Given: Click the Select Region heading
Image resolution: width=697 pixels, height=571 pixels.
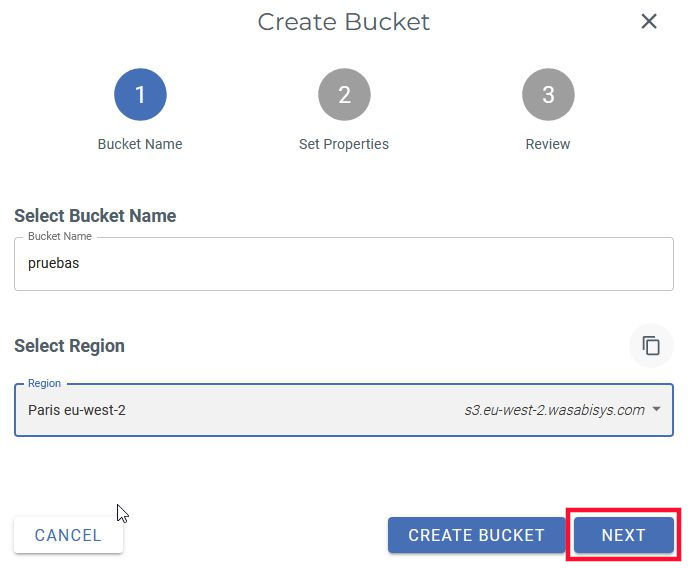Looking at the screenshot, I should coord(69,346).
